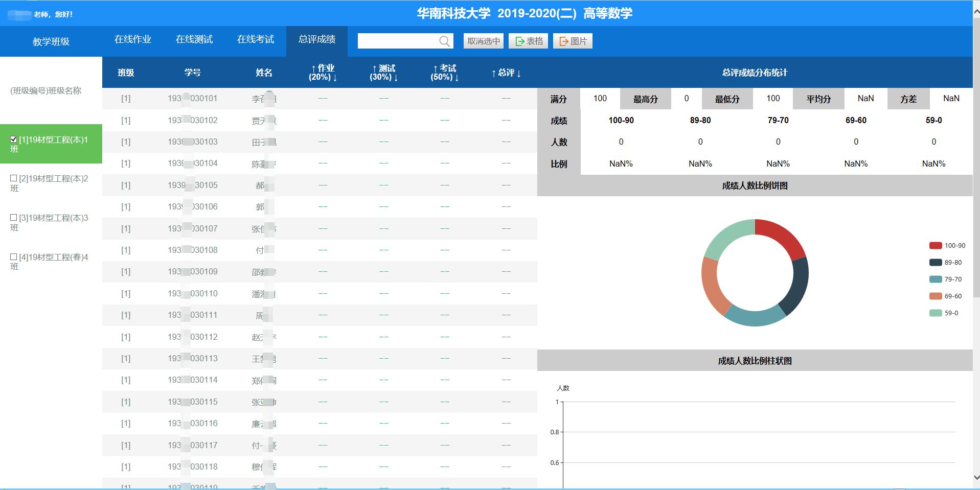Check the [4]19材型工程(春)4班 checkbox
The height and width of the screenshot is (490, 980).
pos(14,257)
